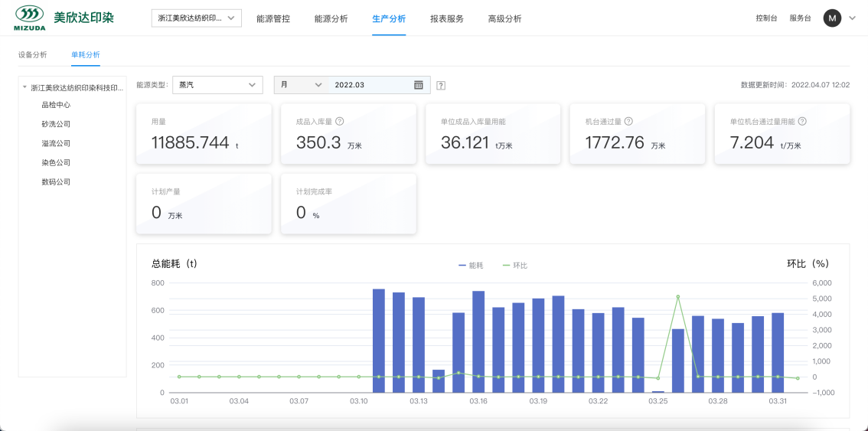This screenshot has height=431, width=868.
Task: Select 染色公司 in the tree
Action: pos(56,162)
